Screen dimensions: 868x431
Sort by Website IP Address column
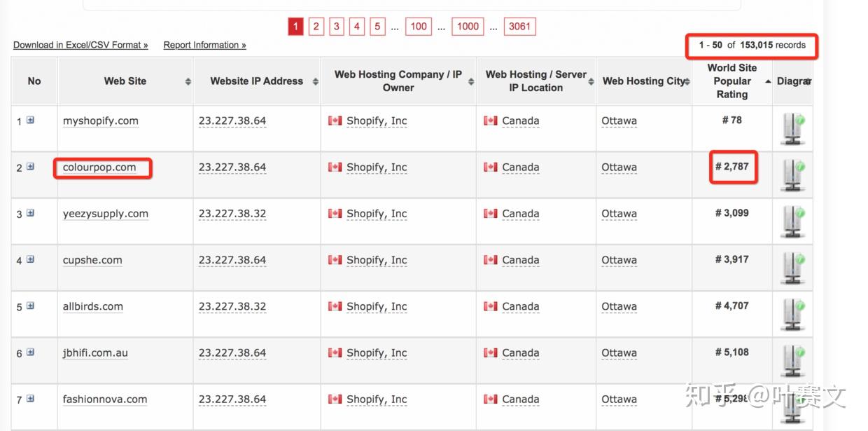coord(315,82)
